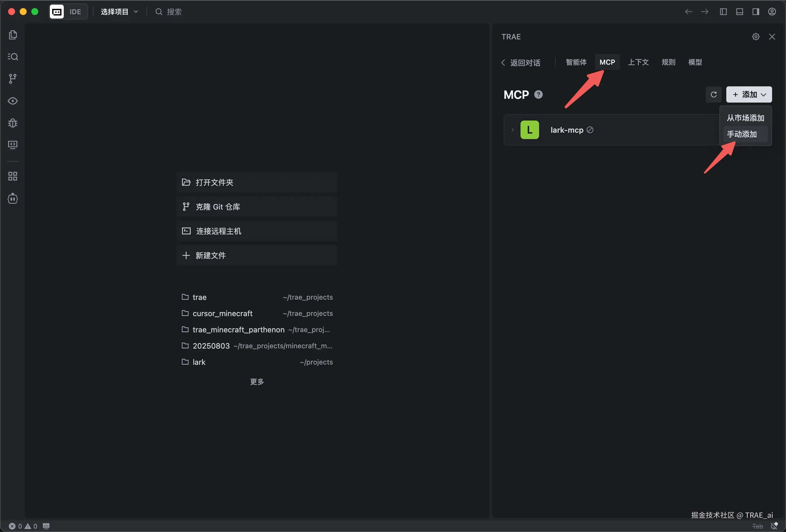Open the Debug bug icon in sidebar
The width and height of the screenshot is (786, 532).
[13, 123]
